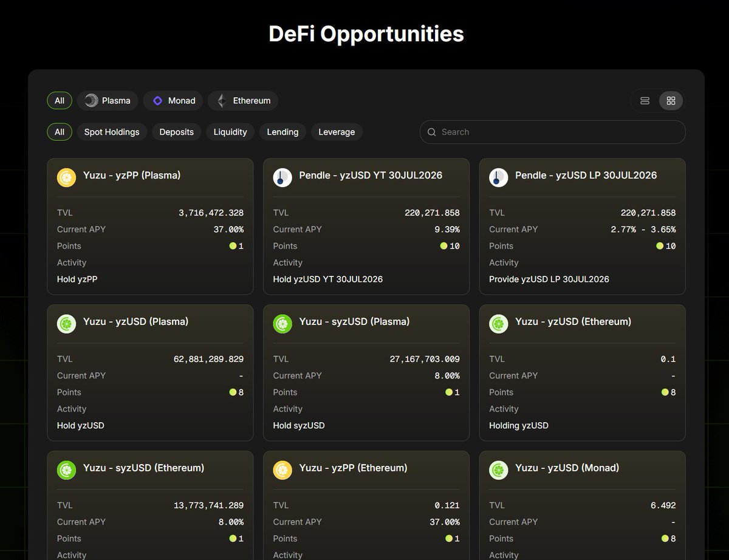Open Pendle - yzUSD YT 30JUL2026 title
729x560 pixels.
[x=371, y=175]
